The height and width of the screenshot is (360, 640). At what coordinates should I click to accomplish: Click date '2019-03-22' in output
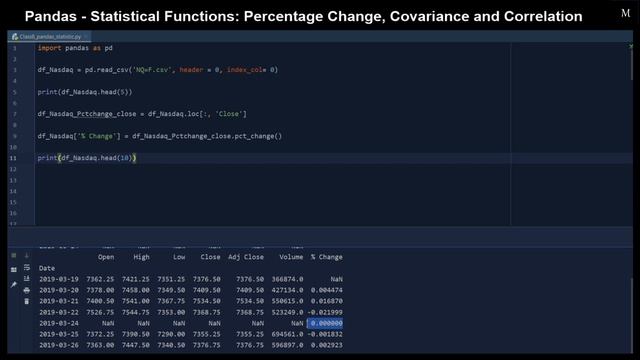click(59, 312)
